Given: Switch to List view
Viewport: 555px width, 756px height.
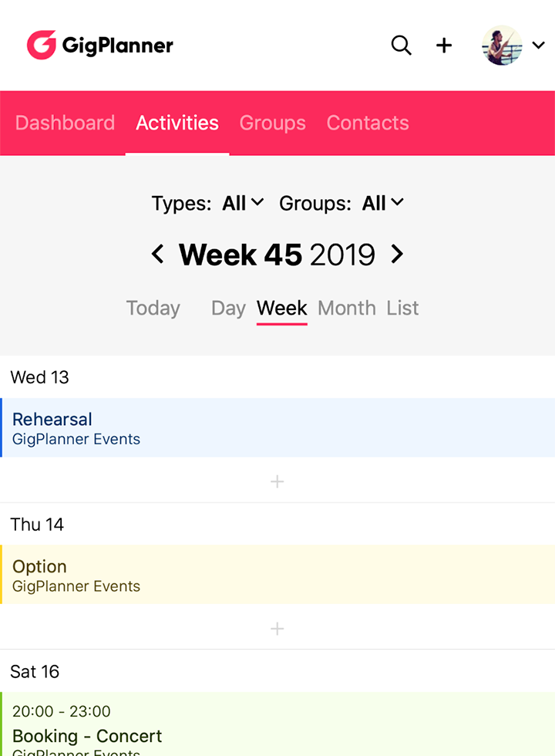Looking at the screenshot, I should [x=402, y=308].
